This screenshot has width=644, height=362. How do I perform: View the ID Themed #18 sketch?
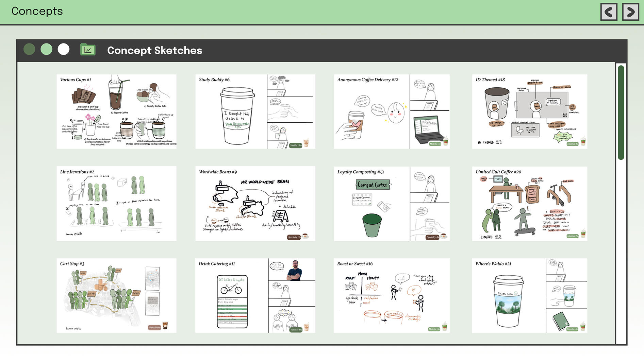click(x=529, y=111)
